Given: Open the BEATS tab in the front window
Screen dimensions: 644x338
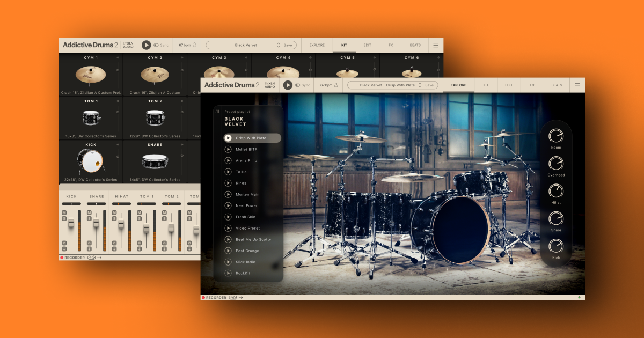Looking at the screenshot, I should [x=557, y=85].
